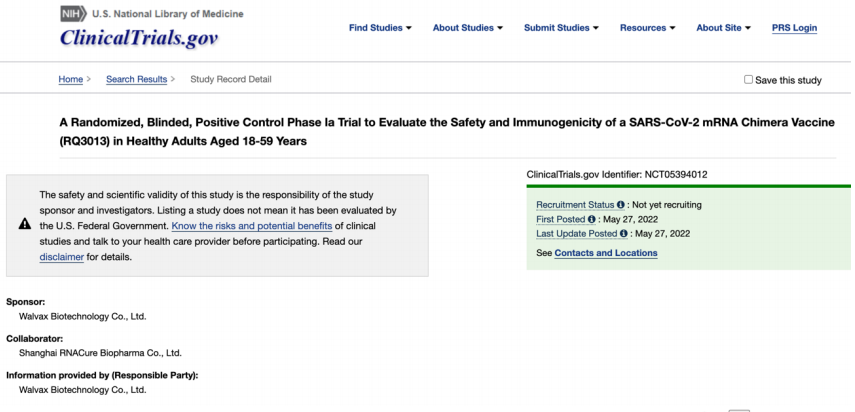Click the PRS Login link
855x412 pixels.
click(794, 28)
